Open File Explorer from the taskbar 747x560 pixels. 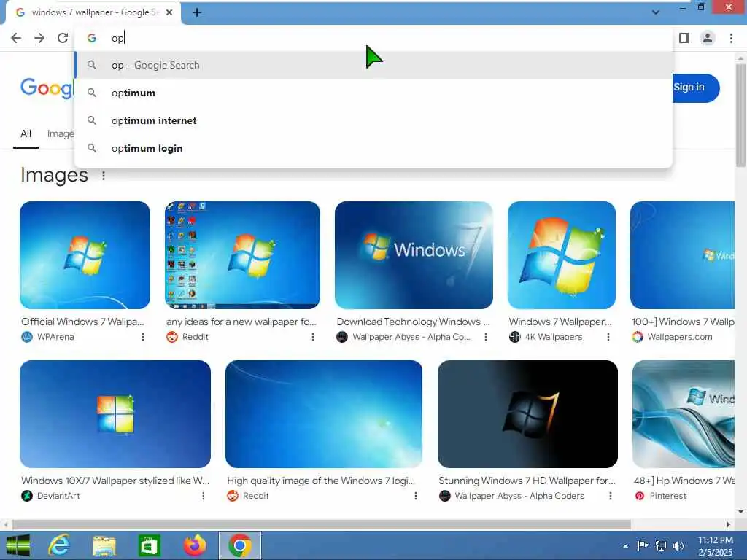click(104, 545)
